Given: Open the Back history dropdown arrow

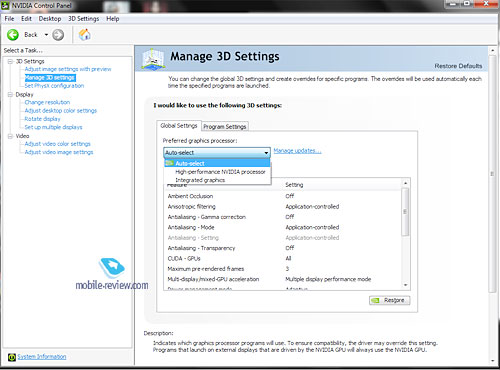Looking at the screenshot, I should pos(46,35).
